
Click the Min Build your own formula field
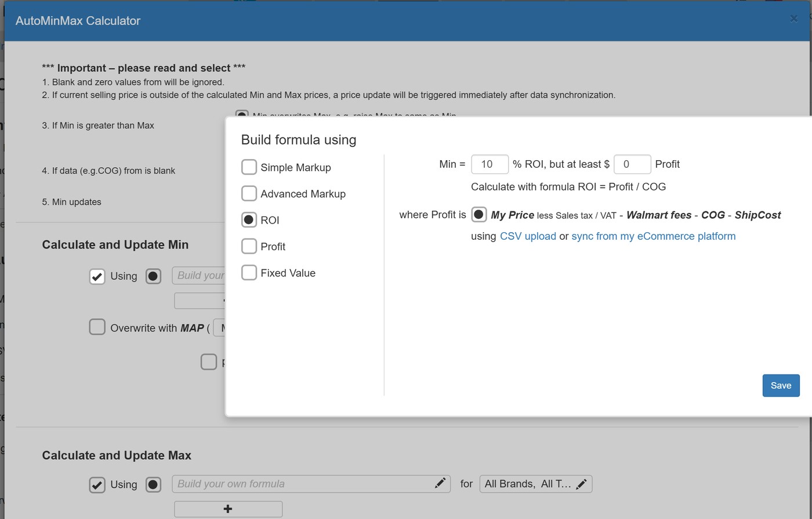198,276
